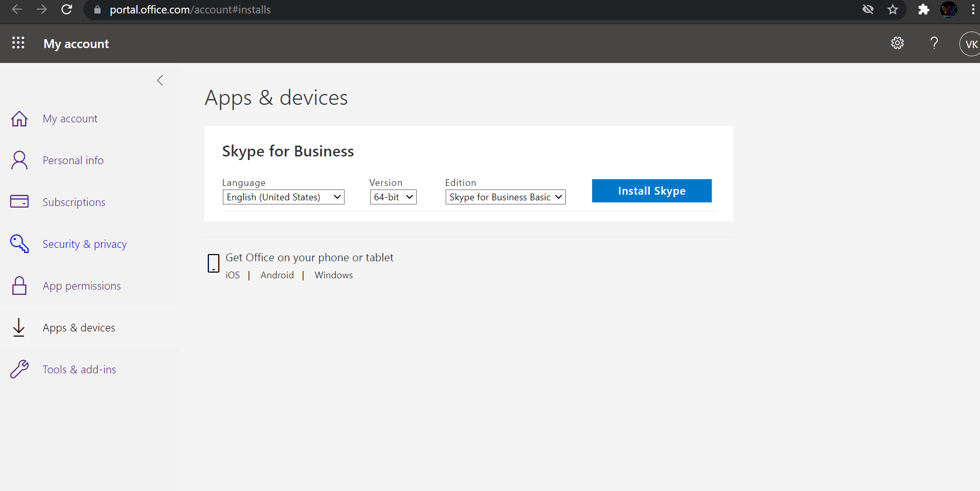The height and width of the screenshot is (491, 980).
Task: Open Tools & add-ins page
Action: tap(79, 370)
